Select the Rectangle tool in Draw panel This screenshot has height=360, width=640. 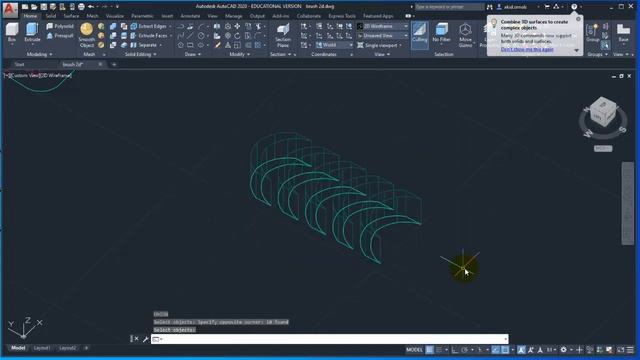(191, 45)
